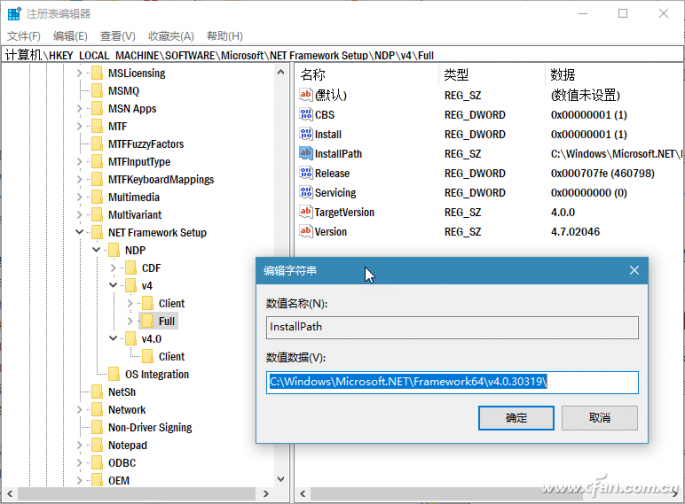Screen dimensions: 685x504
Task: Select the OEM registry key
Action: coord(119,480)
